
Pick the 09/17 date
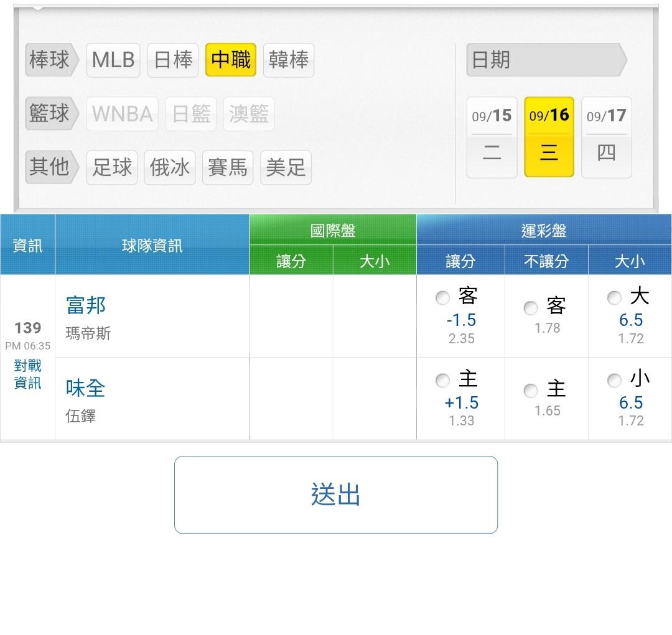(607, 137)
